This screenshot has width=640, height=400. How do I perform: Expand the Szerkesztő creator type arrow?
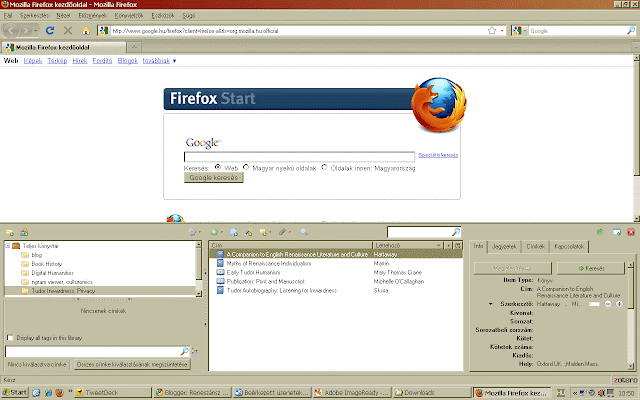[x=490, y=304]
